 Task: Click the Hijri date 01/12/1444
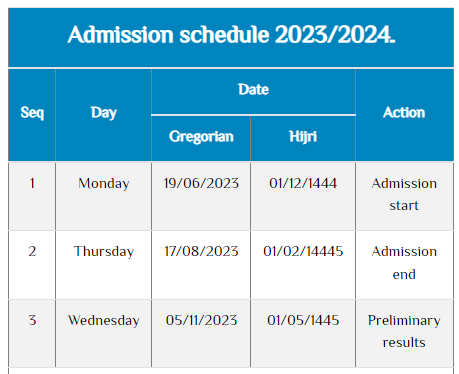(303, 183)
